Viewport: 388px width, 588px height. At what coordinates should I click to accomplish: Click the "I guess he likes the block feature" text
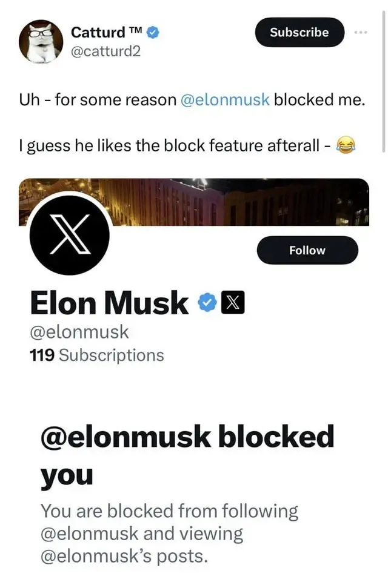pyautogui.click(x=176, y=146)
